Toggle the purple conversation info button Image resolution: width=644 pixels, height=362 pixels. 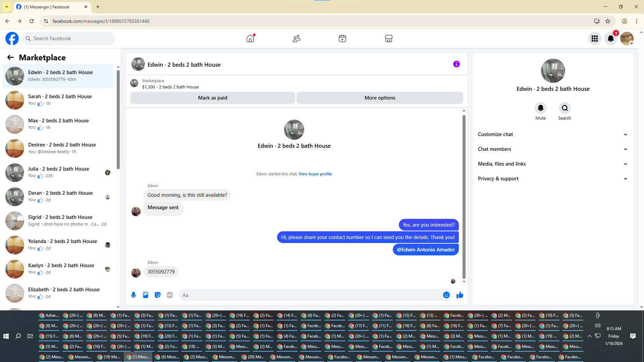pyautogui.click(x=456, y=64)
